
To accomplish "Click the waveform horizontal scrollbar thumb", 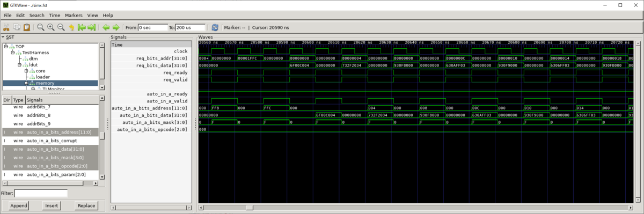I will (x=249, y=208).
